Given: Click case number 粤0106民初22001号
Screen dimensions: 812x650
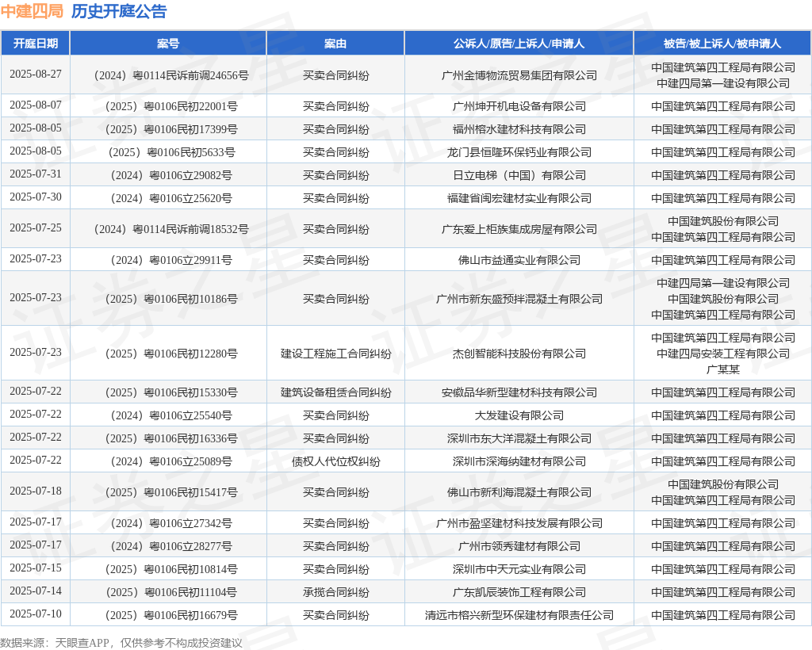Looking at the screenshot, I should (x=171, y=106).
